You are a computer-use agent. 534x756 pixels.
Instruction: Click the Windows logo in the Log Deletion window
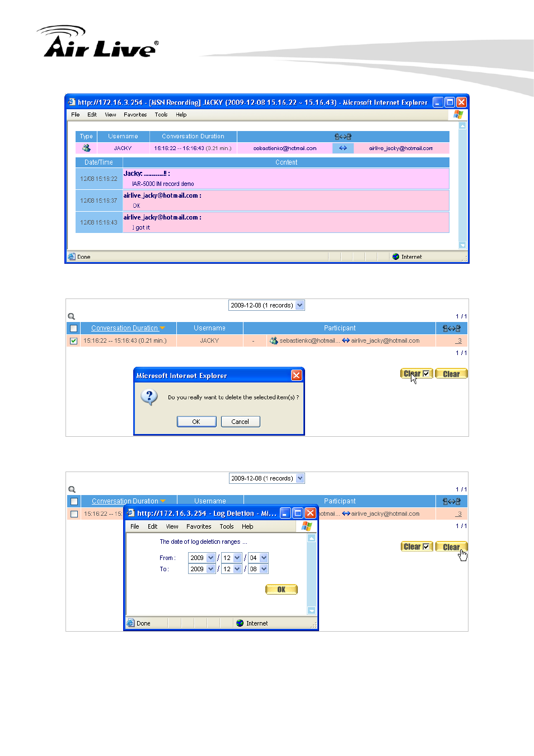coord(307,526)
